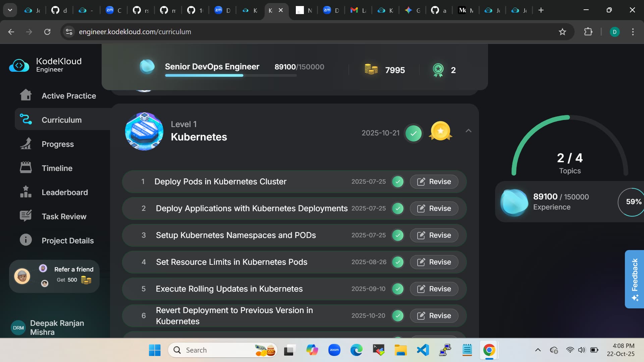Image resolution: width=644 pixels, height=362 pixels.
Task: Open the browser tab search dropdown
Action: pos(10,10)
